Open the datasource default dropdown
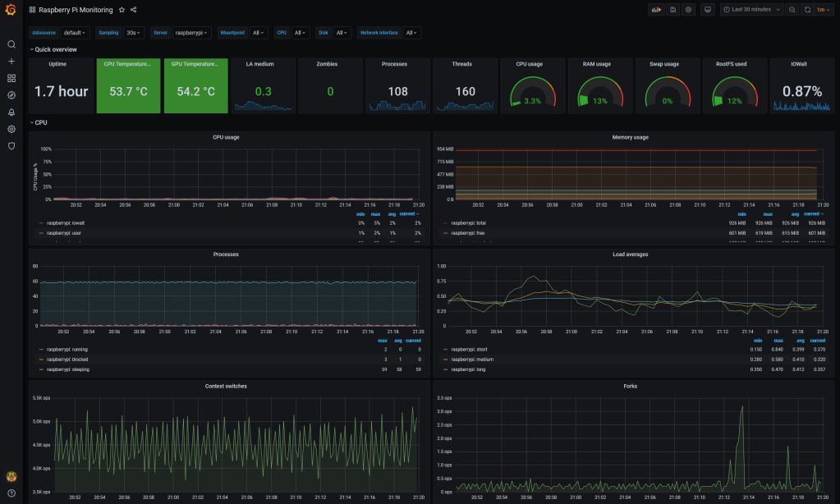Viewport: 840px width, 504px height. pyautogui.click(x=75, y=33)
